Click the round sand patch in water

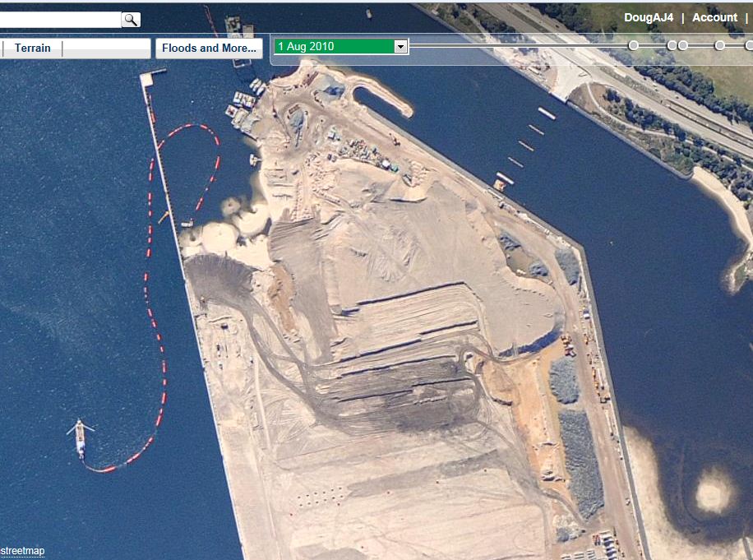[712, 495]
